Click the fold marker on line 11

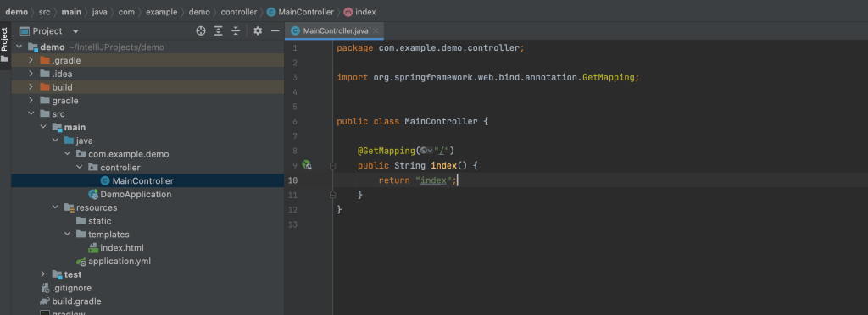[x=332, y=195]
